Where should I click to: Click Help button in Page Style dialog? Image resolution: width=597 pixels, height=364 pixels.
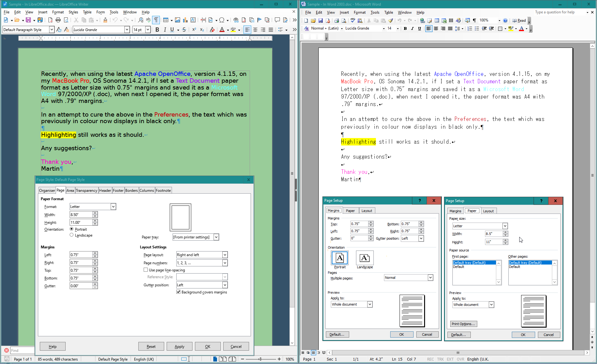[53, 346]
